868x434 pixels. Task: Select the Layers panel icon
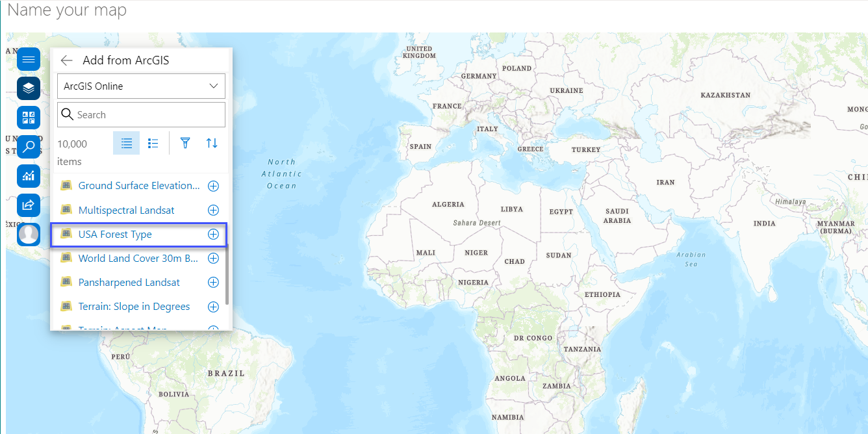coord(28,88)
